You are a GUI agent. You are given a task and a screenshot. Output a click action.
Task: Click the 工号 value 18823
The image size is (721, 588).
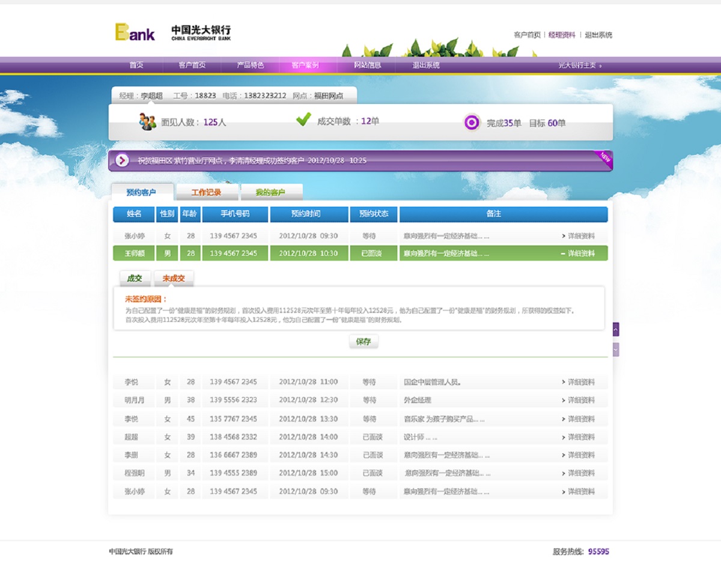click(x=205, y=95)
